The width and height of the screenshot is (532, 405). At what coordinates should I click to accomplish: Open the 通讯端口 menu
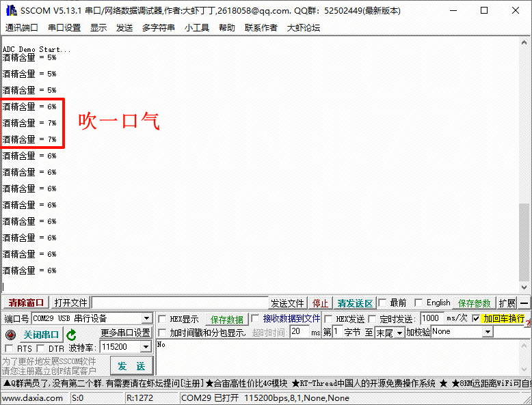click(22, 27)
